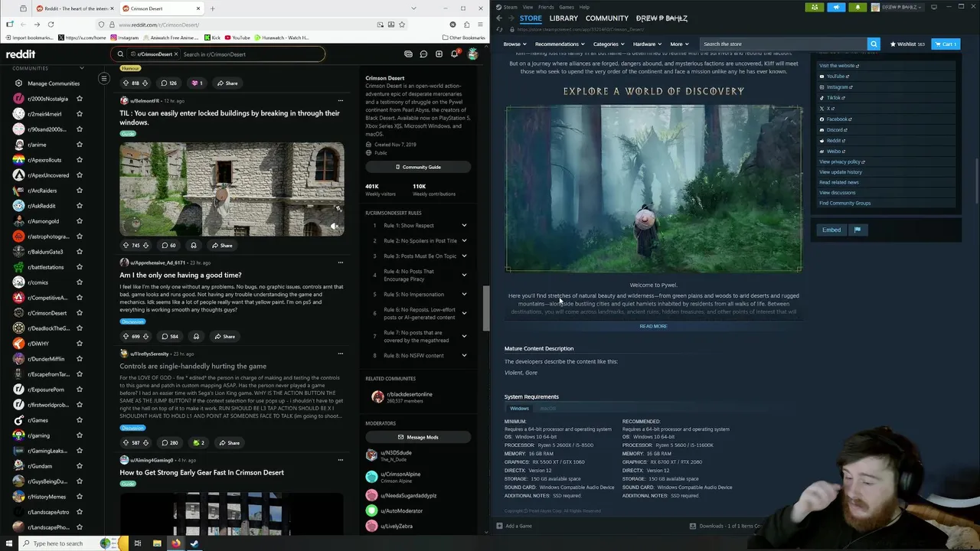Open Steam Categories dropdown

pos(609,44)
